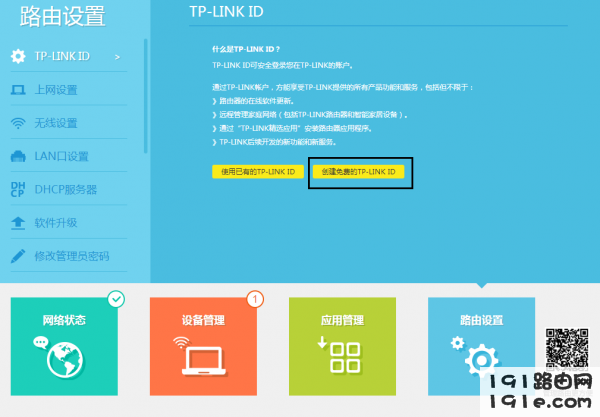The image size is (600, 417).
Task: Click the green checkmark badge on 网络状态
Action: pos(116,299)
